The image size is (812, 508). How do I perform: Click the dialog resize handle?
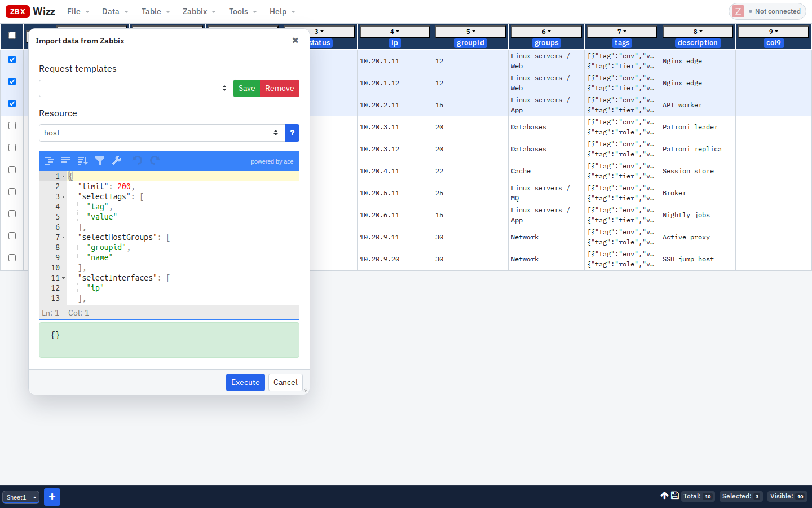[305, 389]
